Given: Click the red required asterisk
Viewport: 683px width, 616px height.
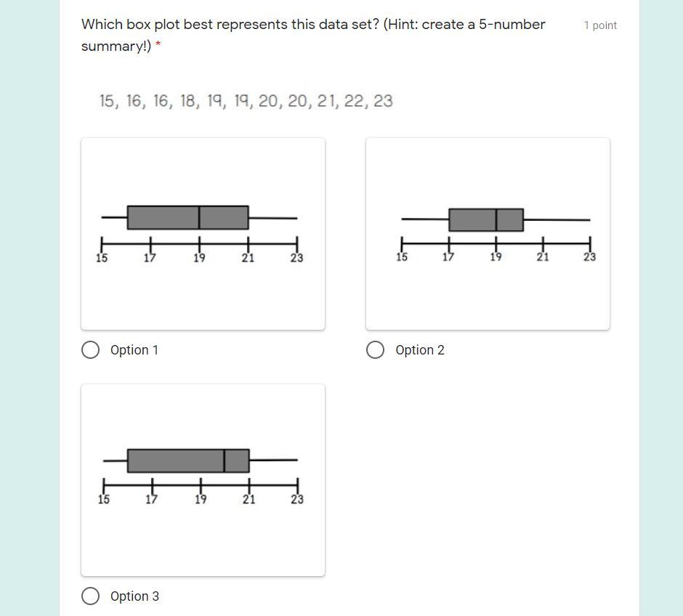Looking at the screenshot, I should (x=158, y=46).
